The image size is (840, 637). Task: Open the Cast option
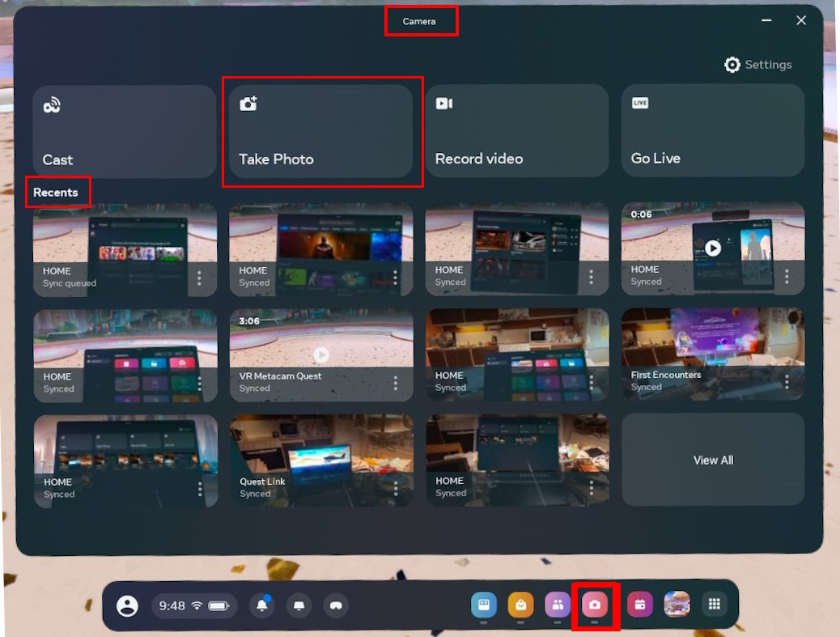pyautogui.click(x=124, y=131)
